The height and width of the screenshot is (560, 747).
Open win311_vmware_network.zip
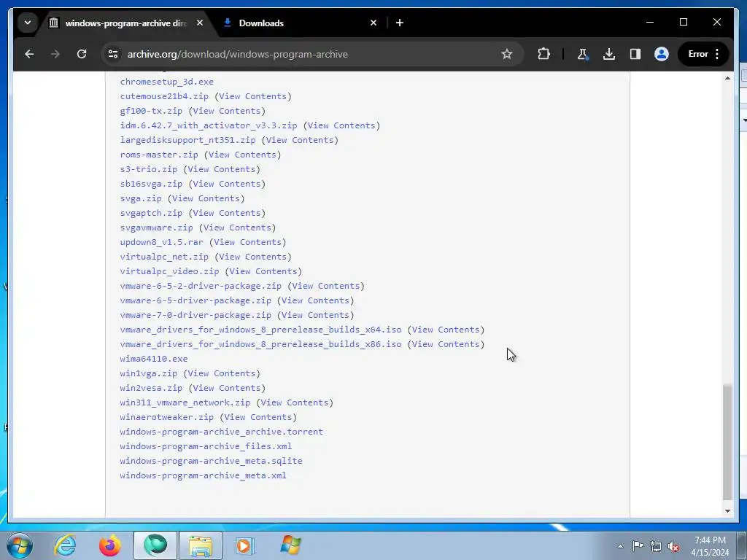(185, 402)
